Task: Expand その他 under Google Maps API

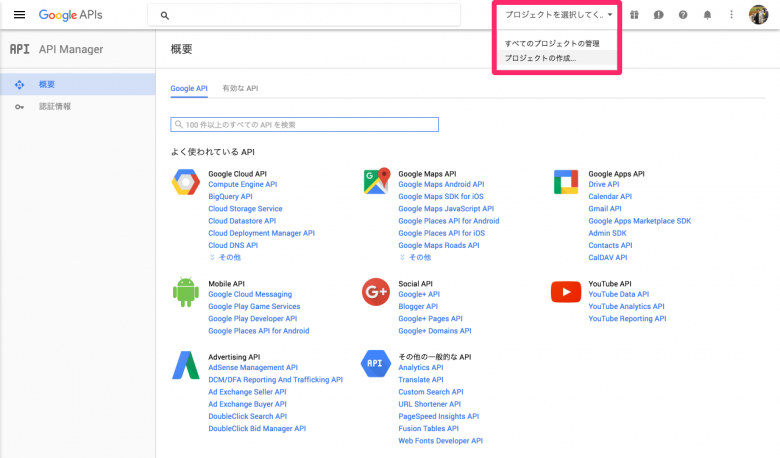Action: pos(415,258)
